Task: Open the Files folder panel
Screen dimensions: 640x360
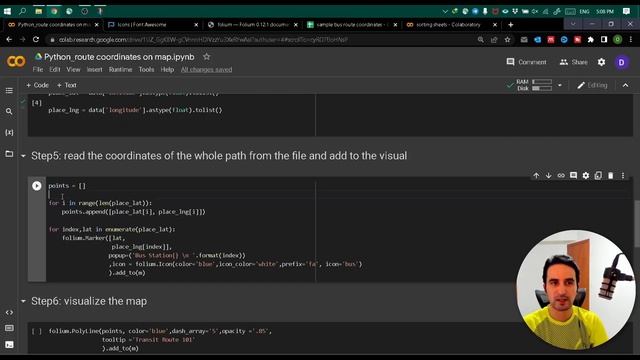Action: coord(9,154)
